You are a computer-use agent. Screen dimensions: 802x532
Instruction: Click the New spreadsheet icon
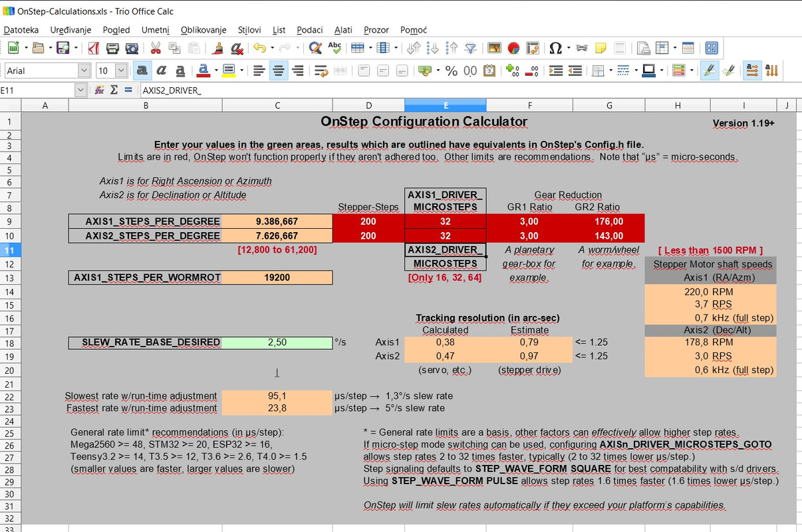tap(13, 48)
